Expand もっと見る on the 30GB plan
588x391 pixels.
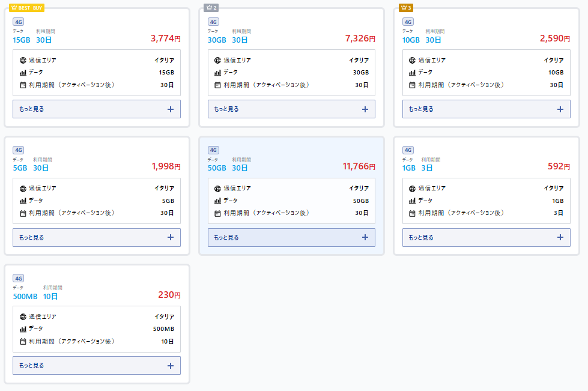click(x=291, y=109)
